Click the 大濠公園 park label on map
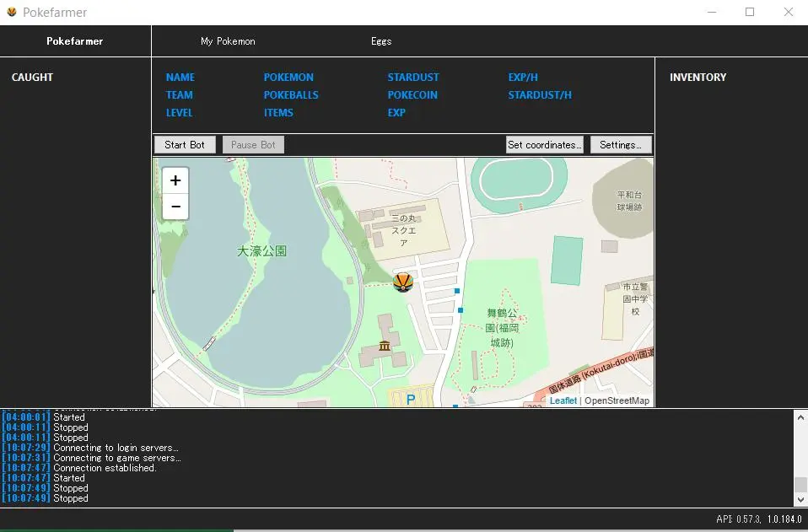 [261, 250]
